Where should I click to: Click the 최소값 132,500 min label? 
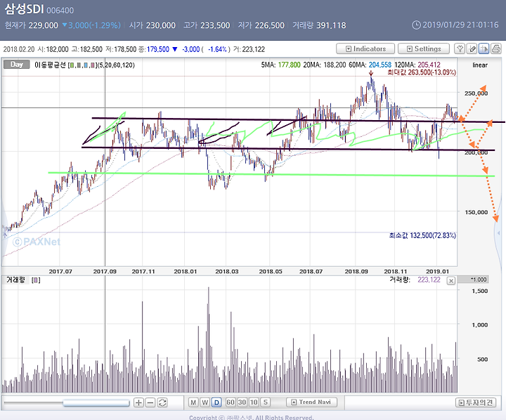(x=422, y=235)
